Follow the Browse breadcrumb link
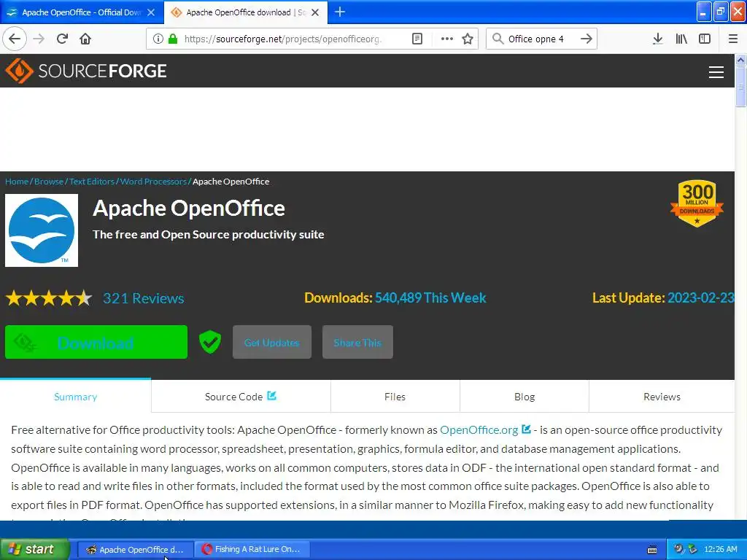 point(49,182)
